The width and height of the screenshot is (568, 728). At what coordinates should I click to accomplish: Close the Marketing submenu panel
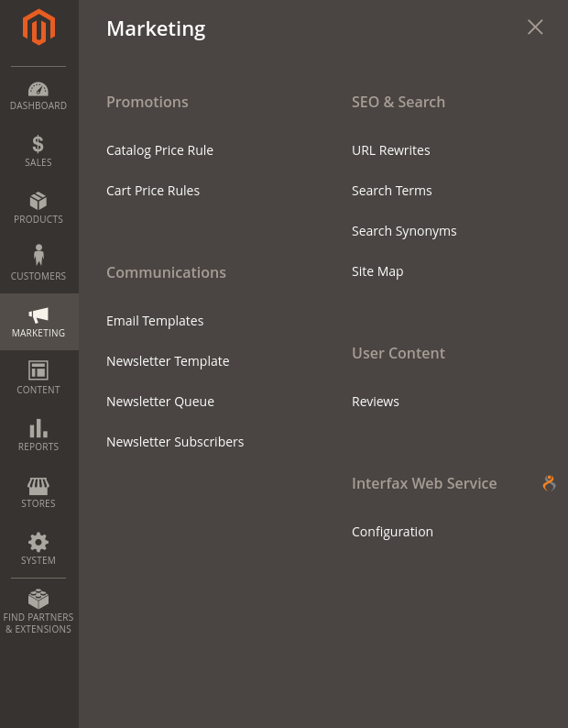tap(535, 27)
